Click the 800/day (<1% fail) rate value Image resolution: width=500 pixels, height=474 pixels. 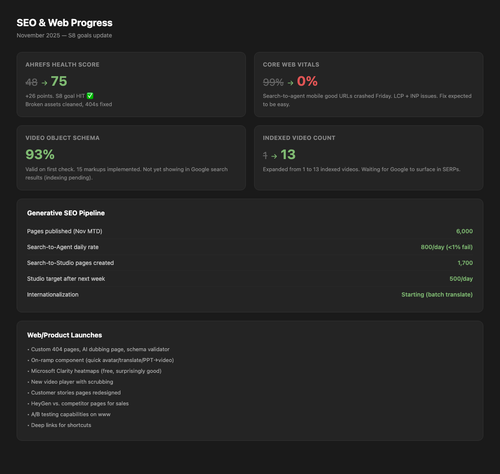(x=447, y=247)
